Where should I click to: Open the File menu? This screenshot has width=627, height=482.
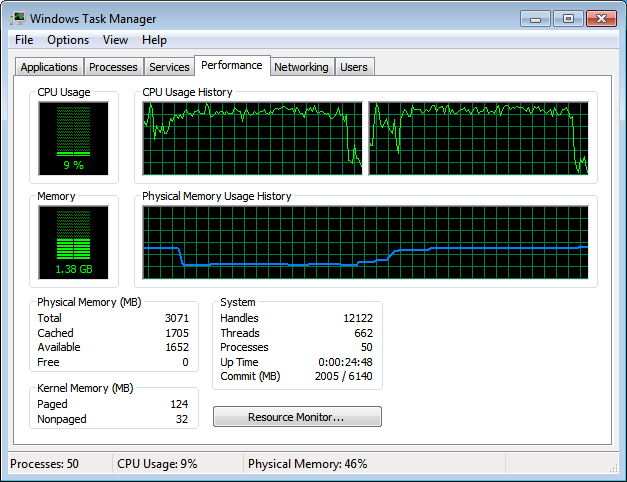click(x=24, y=40)
